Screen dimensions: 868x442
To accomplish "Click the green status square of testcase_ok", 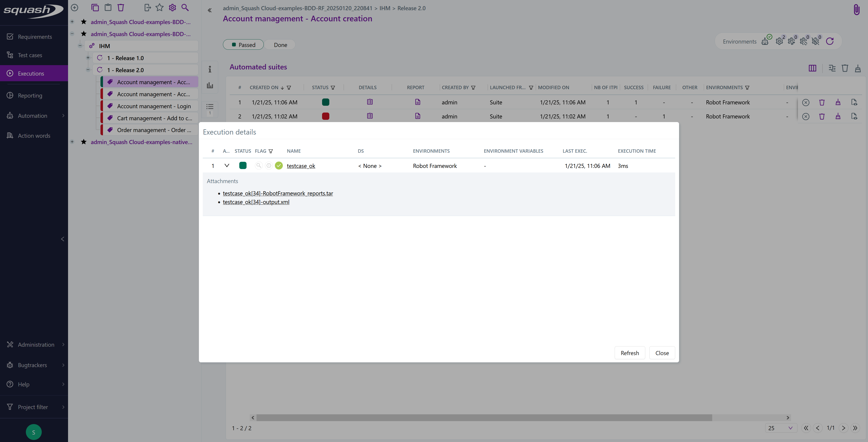I will tap(243, 166).
